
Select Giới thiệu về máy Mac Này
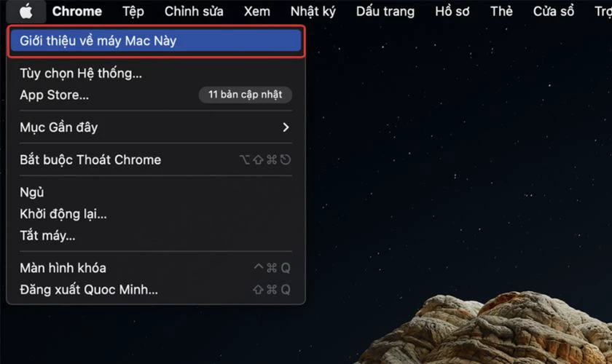click(x=156, y=41)
